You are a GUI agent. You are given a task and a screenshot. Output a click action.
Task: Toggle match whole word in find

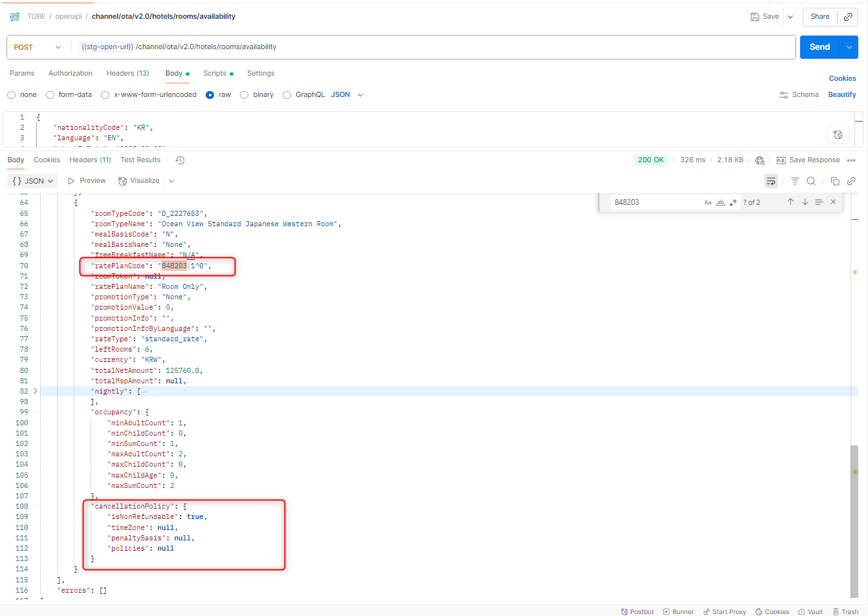pos(720,202)
